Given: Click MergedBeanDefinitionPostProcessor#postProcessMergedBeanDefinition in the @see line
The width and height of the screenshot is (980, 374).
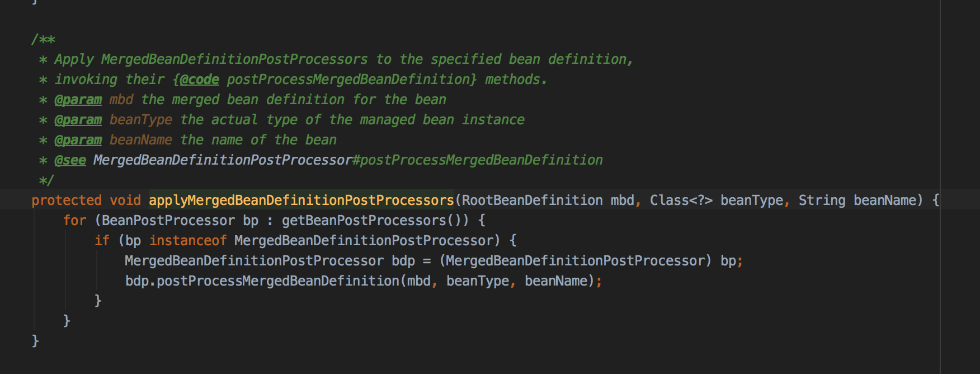Looking at the screenshot, I should 347,160.
